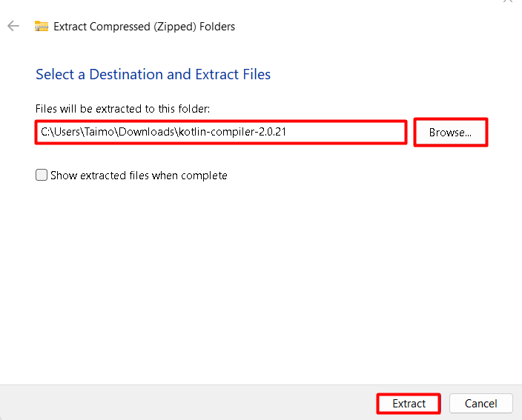Open the Browse... folder picker

[450, 133]
